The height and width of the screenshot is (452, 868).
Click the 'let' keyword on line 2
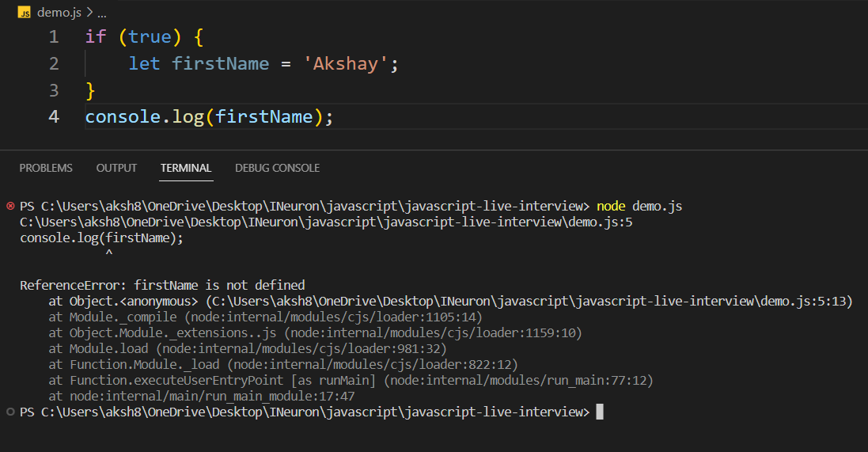(145, 63)
